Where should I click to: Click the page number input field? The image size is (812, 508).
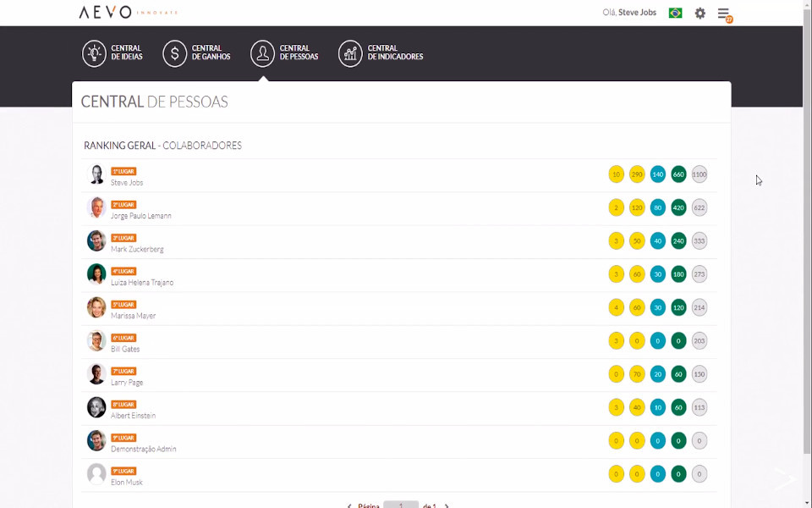click(401, 505)
